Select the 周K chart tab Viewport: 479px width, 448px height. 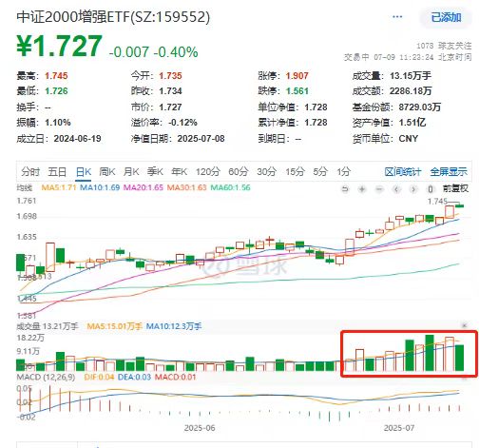tap(107, 172)
